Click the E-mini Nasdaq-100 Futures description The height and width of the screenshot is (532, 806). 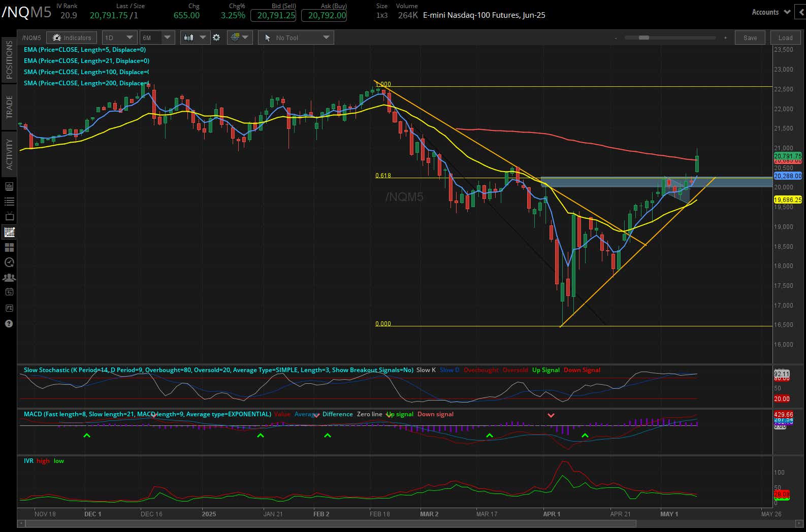point(484,15)
